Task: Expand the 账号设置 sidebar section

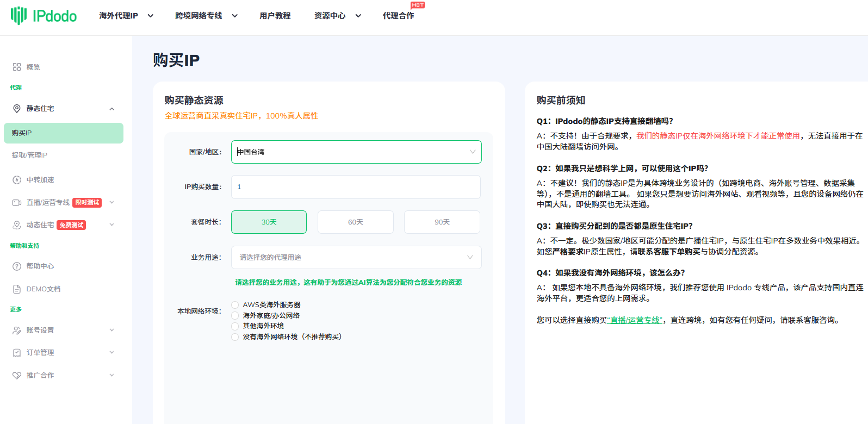Action: pos(63,331)
